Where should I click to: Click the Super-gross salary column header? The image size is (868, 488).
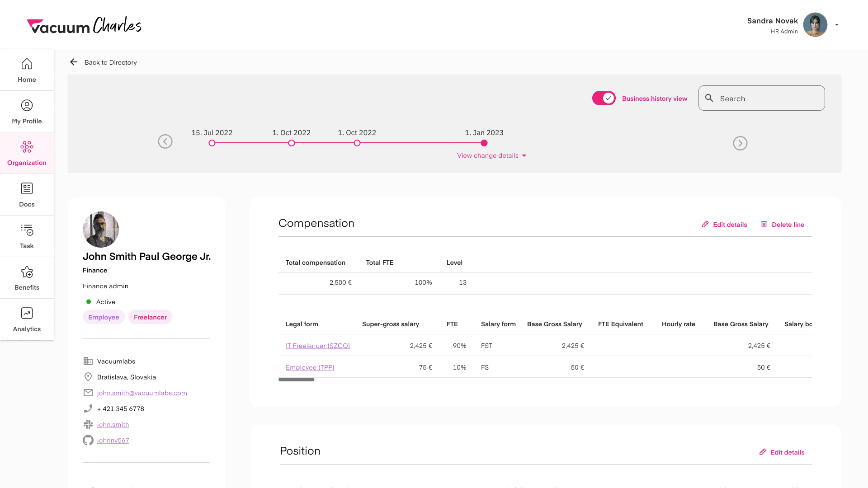pyautogui.click(x=391, y=324)
